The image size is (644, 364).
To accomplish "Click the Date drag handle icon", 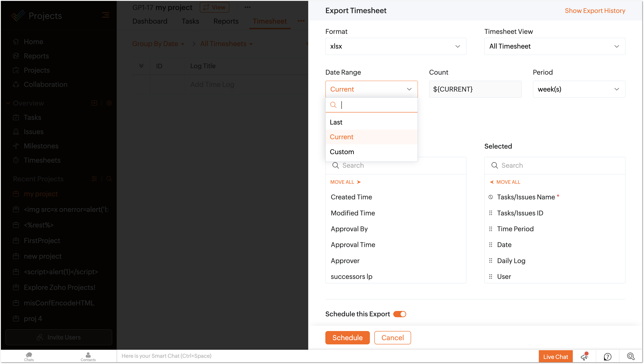I will pos(491,245).
